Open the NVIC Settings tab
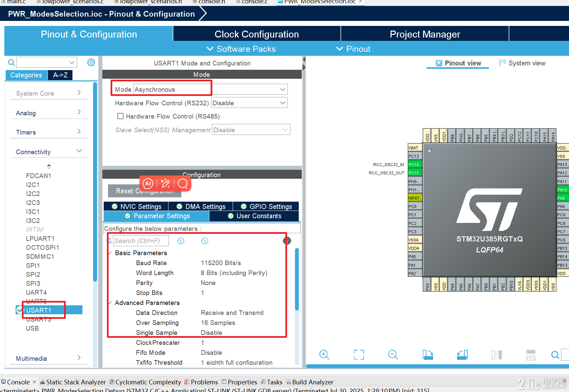Image resolution: width=569 pixels, height=392 pixels. [136, 206]
